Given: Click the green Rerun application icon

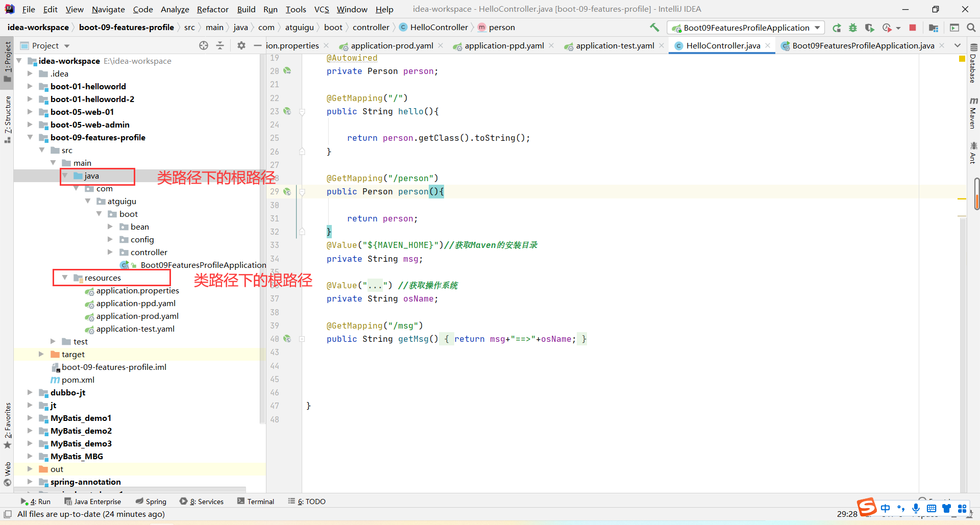Looking at the screenshot, I should 837,28.
